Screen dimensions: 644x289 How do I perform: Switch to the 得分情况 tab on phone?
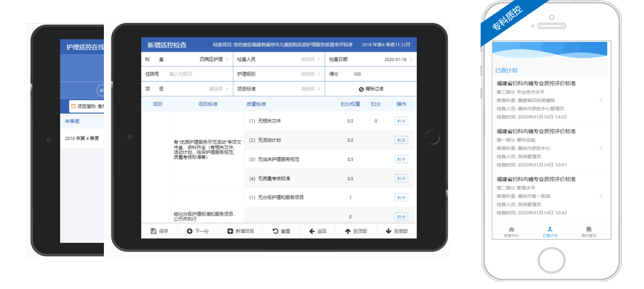click(x=588, y=229)
